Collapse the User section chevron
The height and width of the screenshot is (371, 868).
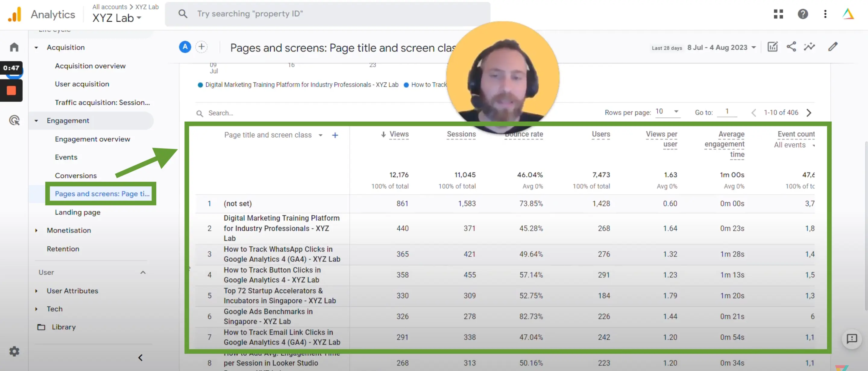tap(143, 272)
